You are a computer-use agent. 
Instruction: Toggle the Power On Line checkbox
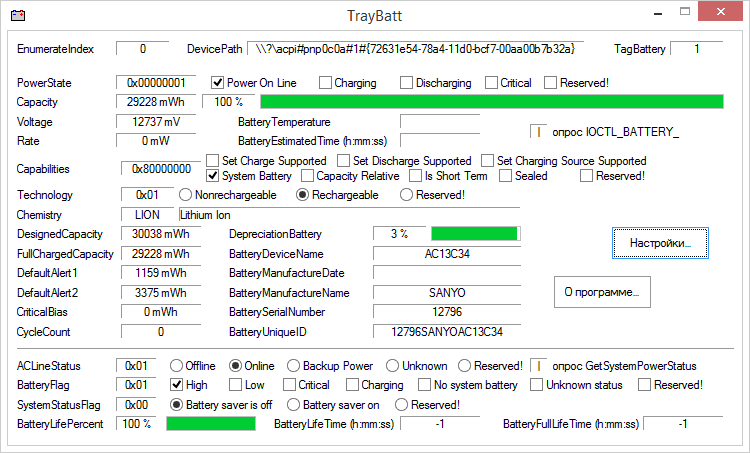217,83
